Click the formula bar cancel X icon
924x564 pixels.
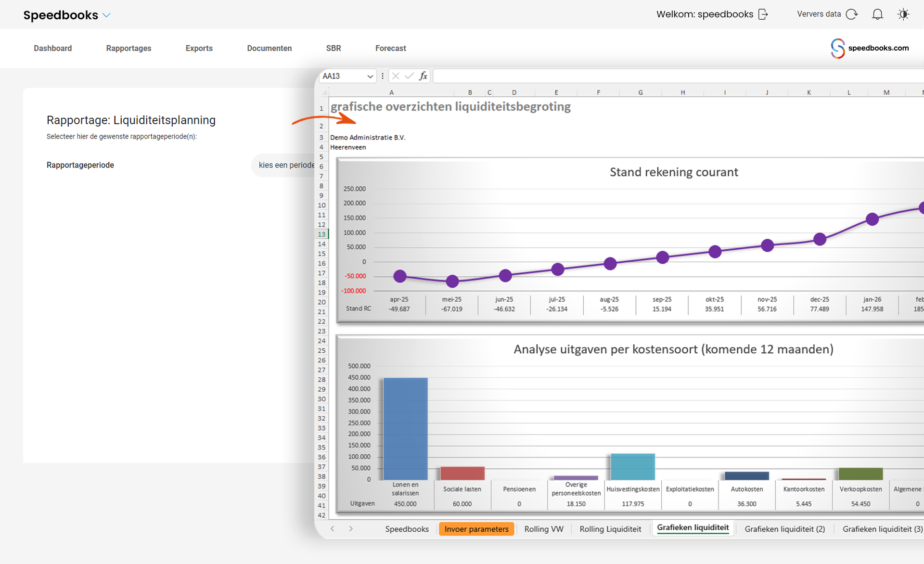point(396,76)
